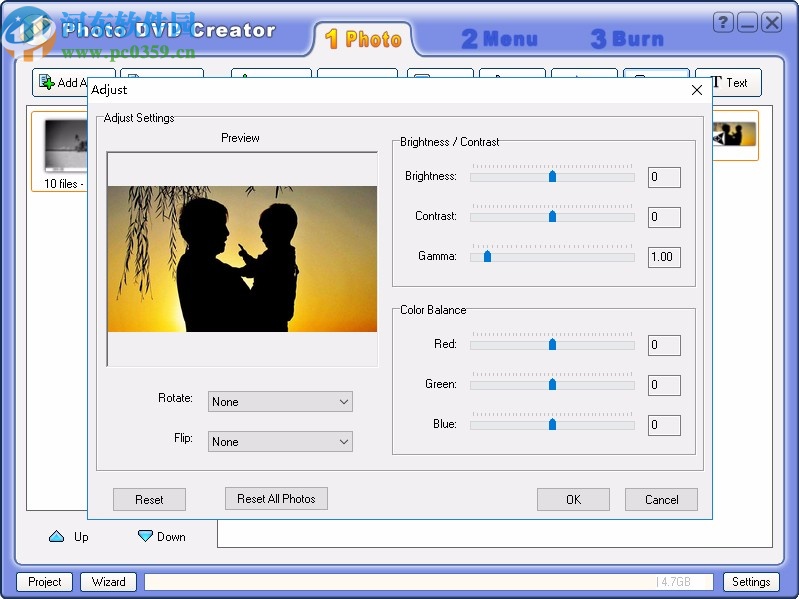799x599 pixels.
Task: Confirm adjustments with OK
Action: point(573,499)
